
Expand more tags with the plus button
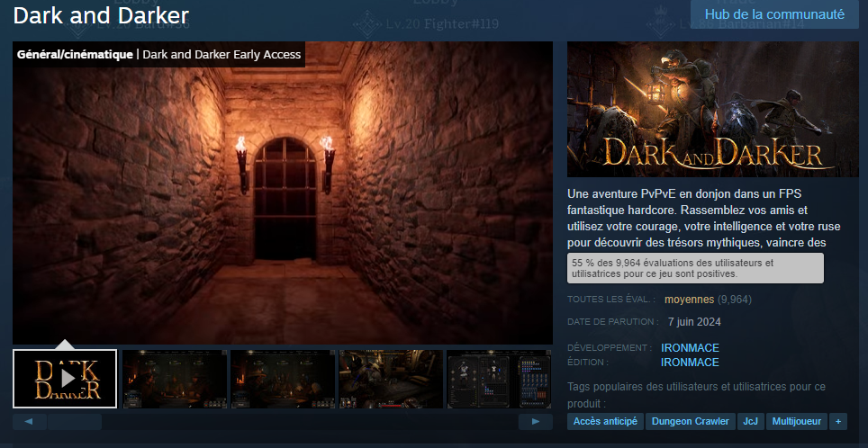pyautogui.click(x=838, y=421)
